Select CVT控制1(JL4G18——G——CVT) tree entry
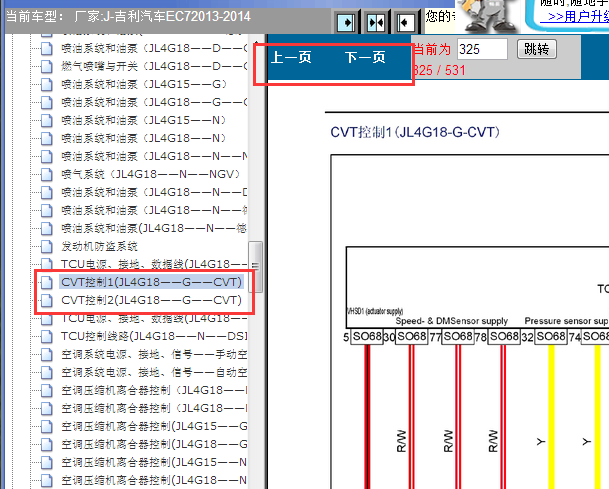The height and width of the screenshot is (489, 609). click(x=151, y=282)
